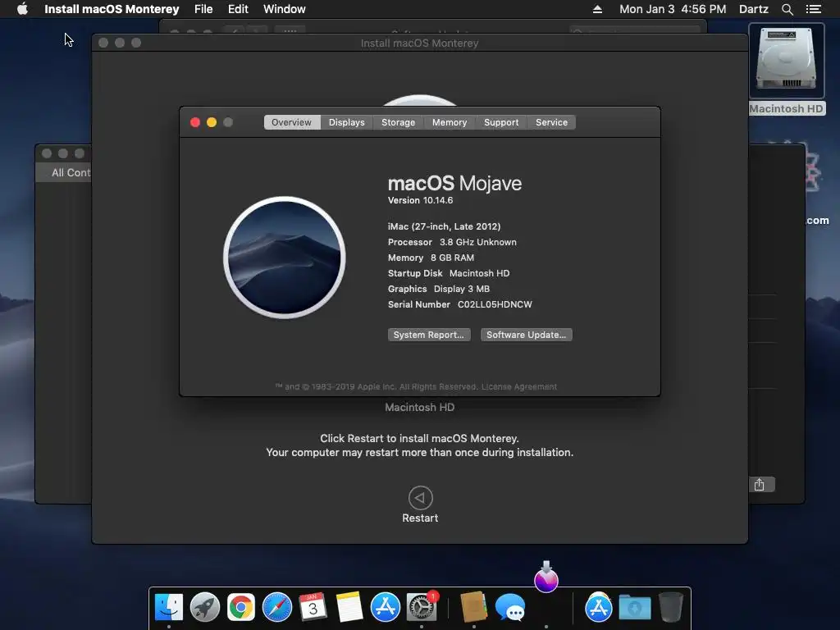Screen dimensions: 840x630
Task: Click the Software Update... button
Action: point(527,335)
